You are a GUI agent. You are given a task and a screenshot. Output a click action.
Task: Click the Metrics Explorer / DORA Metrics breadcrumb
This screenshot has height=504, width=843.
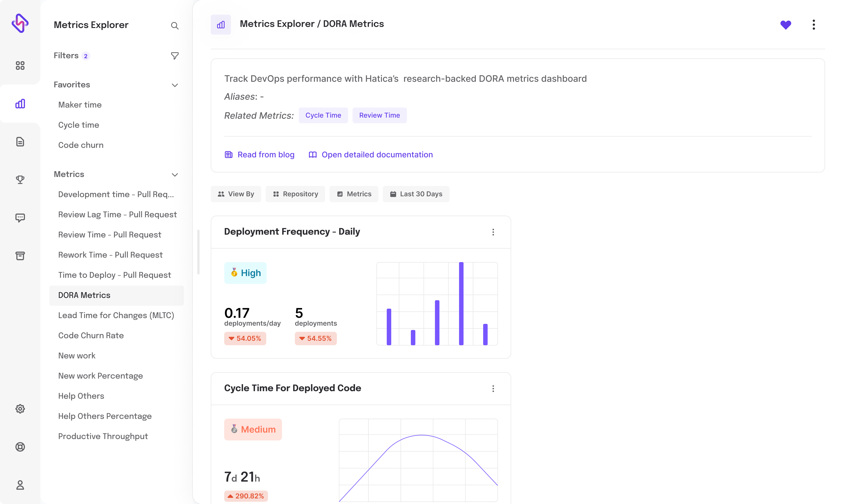312,24
